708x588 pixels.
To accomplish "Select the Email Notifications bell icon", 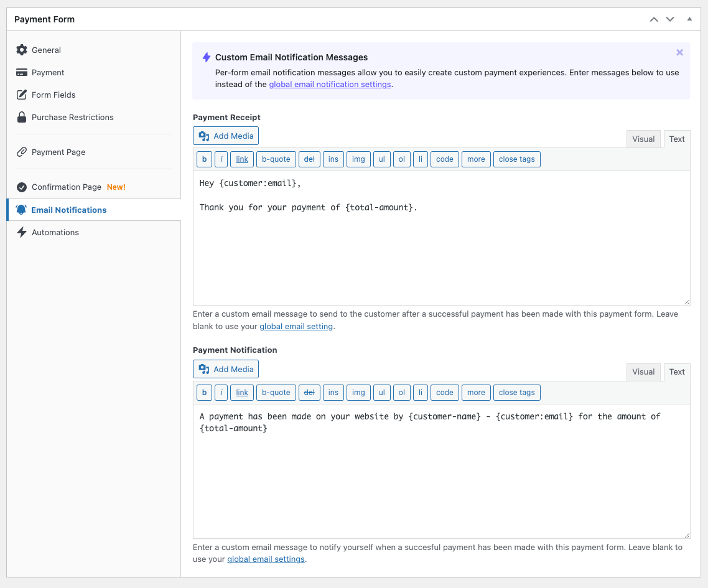I will click(22, 210).
